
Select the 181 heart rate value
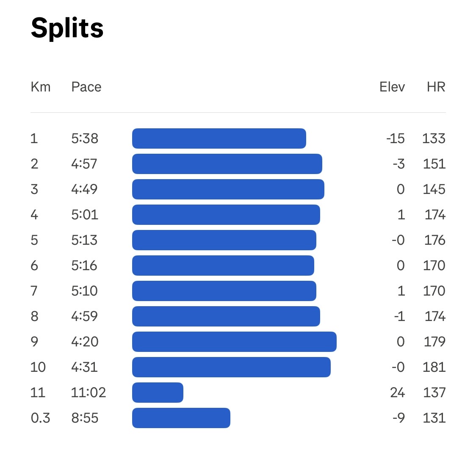434,367
